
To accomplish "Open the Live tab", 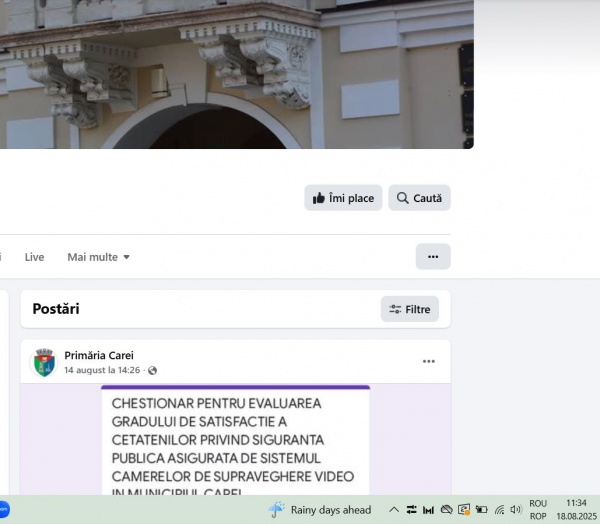I will coord(35,257).
